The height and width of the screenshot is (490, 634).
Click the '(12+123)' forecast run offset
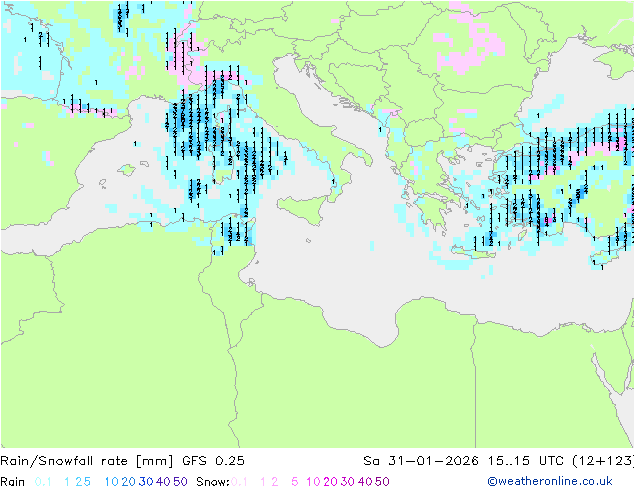[603, 461]
